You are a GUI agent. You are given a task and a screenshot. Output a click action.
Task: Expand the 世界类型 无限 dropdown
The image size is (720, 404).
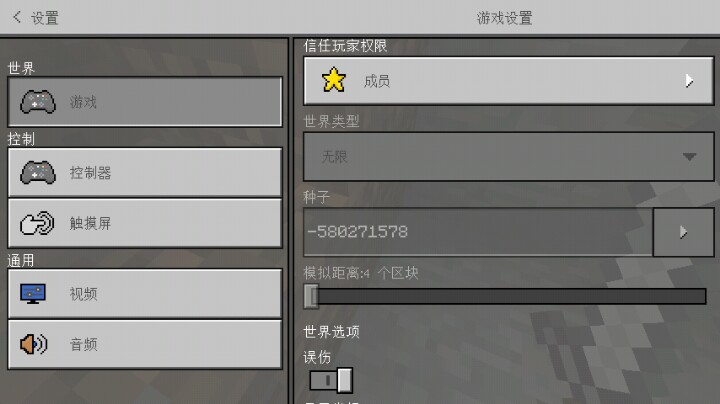pyautogui.click(x=508, y=157)
